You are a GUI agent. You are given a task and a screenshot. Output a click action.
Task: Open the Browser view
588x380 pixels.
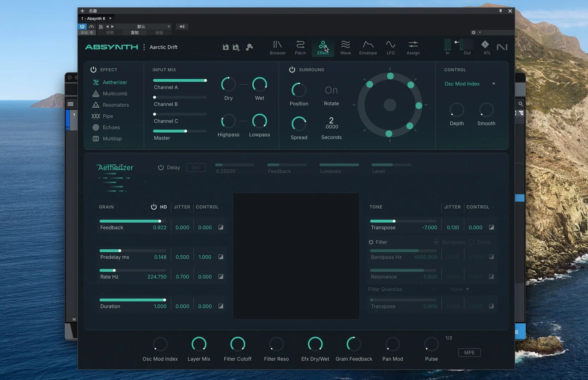[x=278, y=47]
